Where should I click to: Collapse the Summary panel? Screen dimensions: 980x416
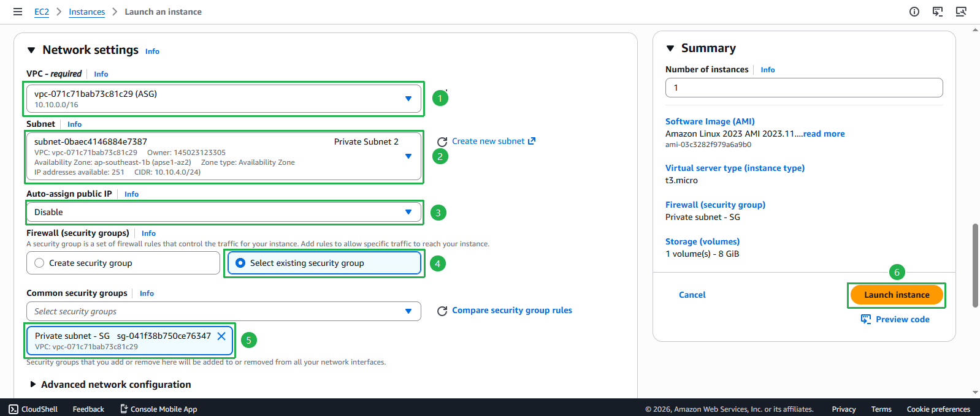[x=670, y=48]
